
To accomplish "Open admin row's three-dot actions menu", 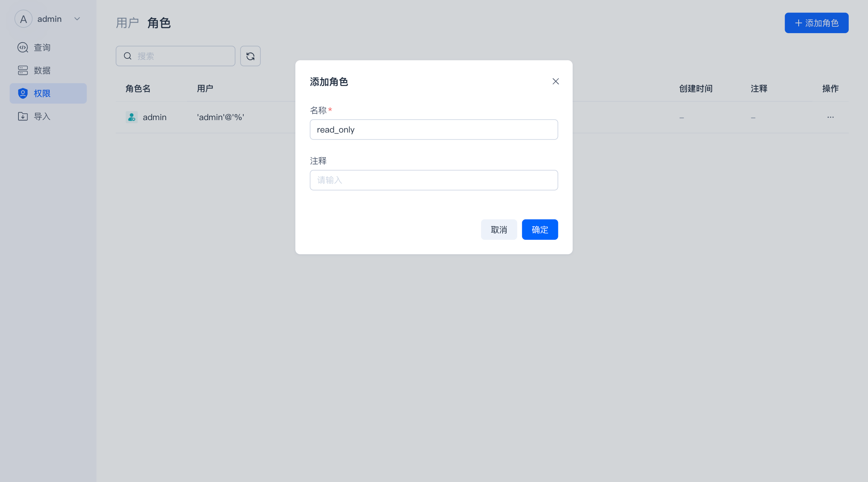I will point(830,117).
